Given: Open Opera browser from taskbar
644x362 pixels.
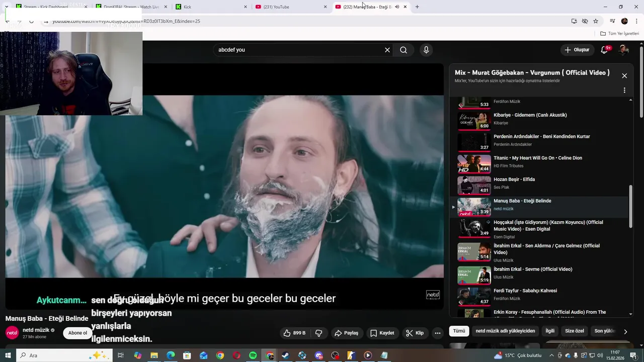Looking at the screenshot, I should click(236, 355).
